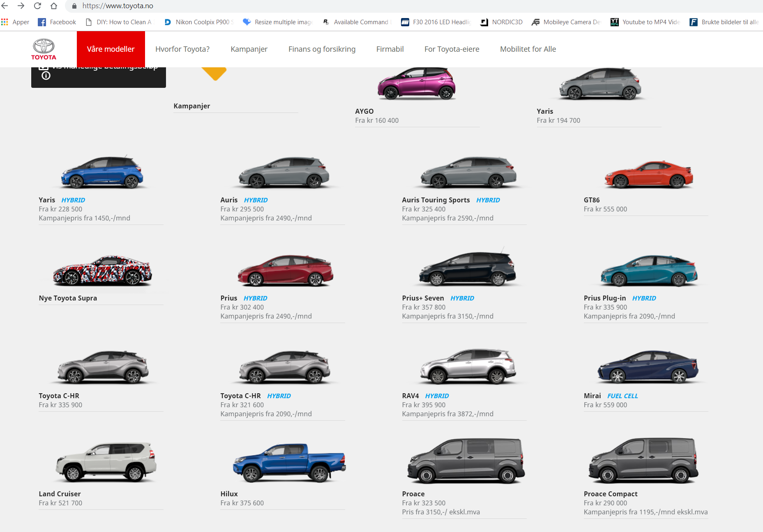Click the grey Auris hatchback image
The image size is (763, 532).
click(x=284, y=172)
